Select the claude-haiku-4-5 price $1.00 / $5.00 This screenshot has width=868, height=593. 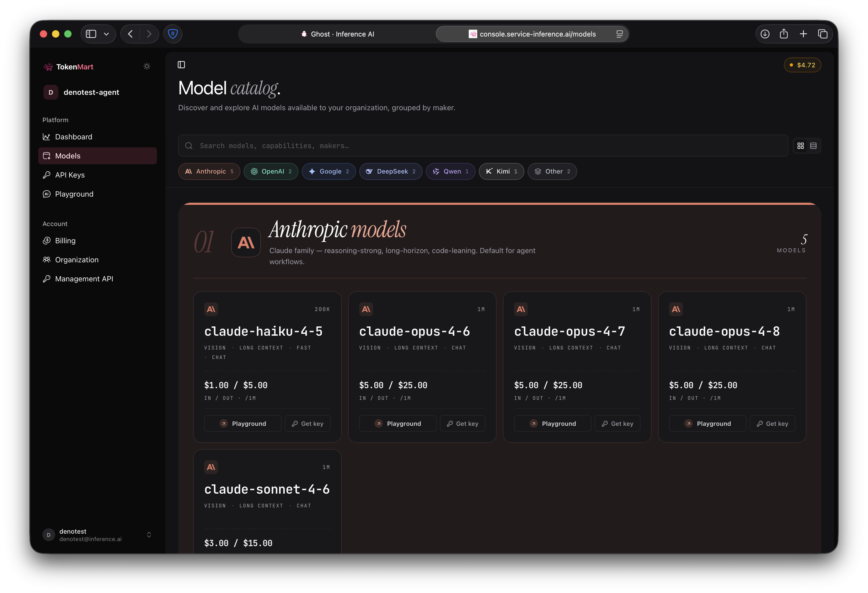point(236,385)
